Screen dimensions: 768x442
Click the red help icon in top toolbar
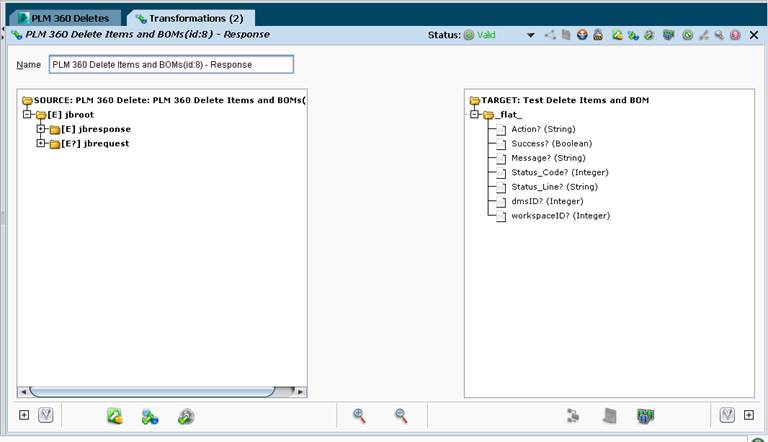[735, 35]
